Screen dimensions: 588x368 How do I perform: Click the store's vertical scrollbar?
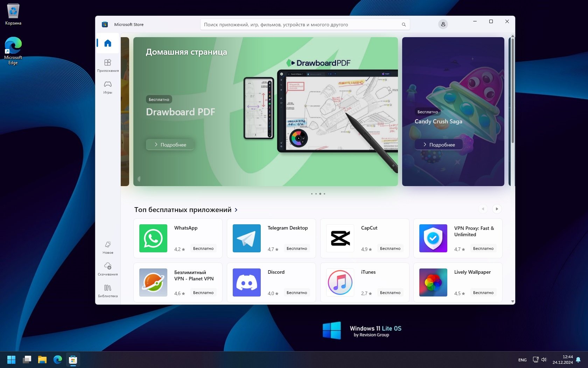coord(513,90)
